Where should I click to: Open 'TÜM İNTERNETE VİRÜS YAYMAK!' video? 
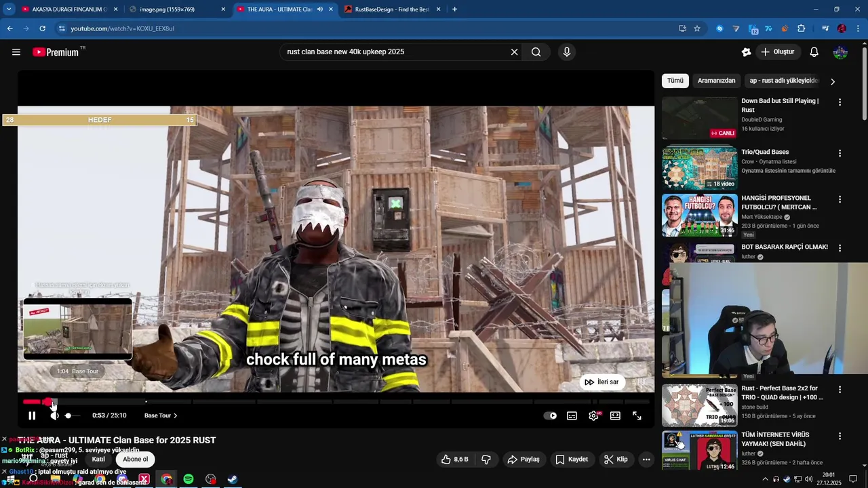[774, 439]
